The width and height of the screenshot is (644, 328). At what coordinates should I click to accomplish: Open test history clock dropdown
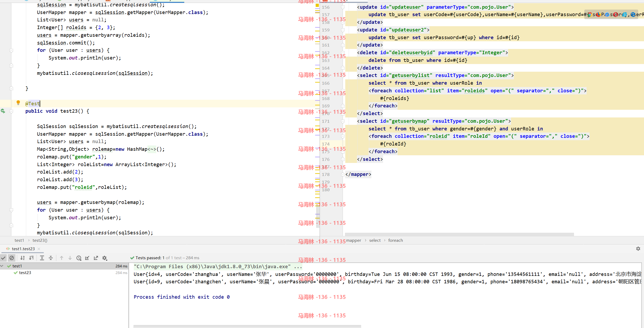(x=79, y=258)
